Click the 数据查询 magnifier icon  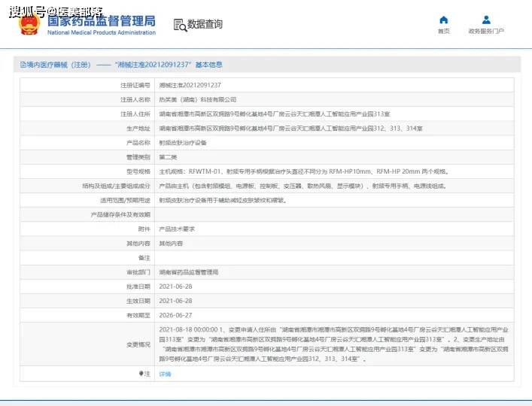point(180,26)
